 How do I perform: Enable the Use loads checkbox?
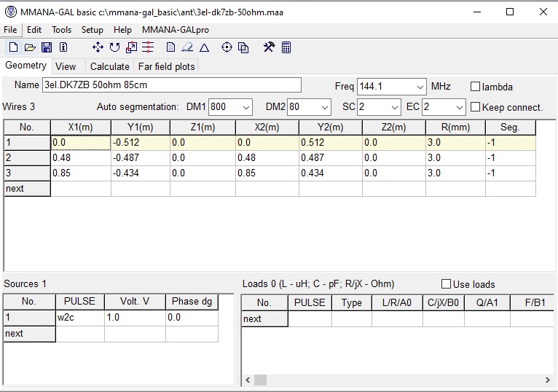447,284
